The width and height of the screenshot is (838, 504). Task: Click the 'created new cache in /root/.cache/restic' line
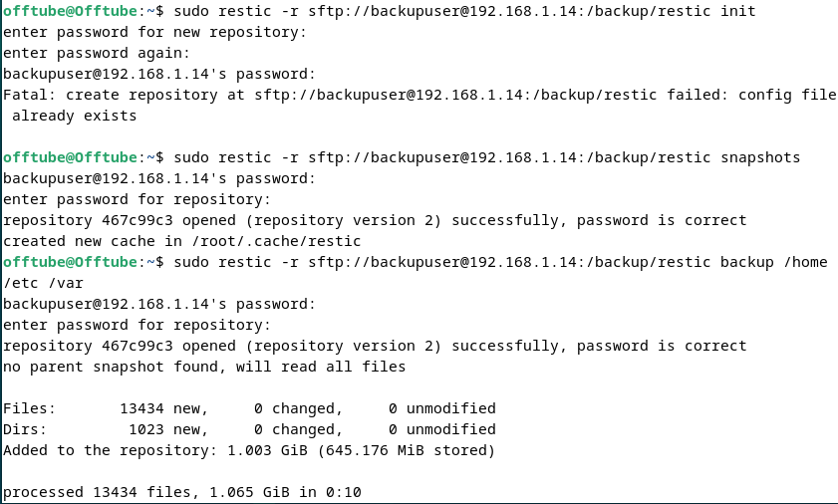pyautogui.click(x=181, y=242)
